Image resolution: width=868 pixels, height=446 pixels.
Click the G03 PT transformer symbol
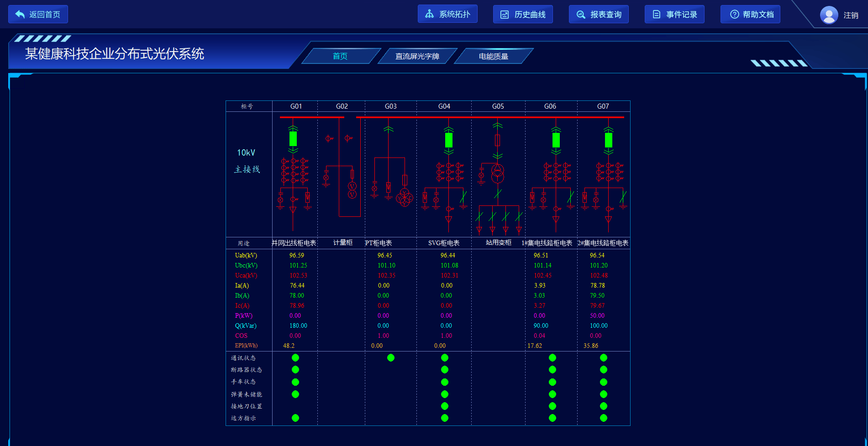[x=404, y=198]
